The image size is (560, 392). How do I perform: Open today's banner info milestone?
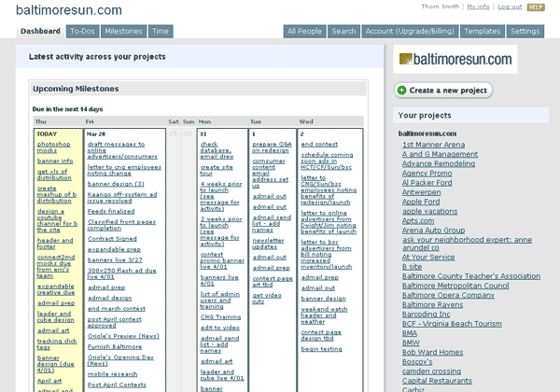click(55, 161)
